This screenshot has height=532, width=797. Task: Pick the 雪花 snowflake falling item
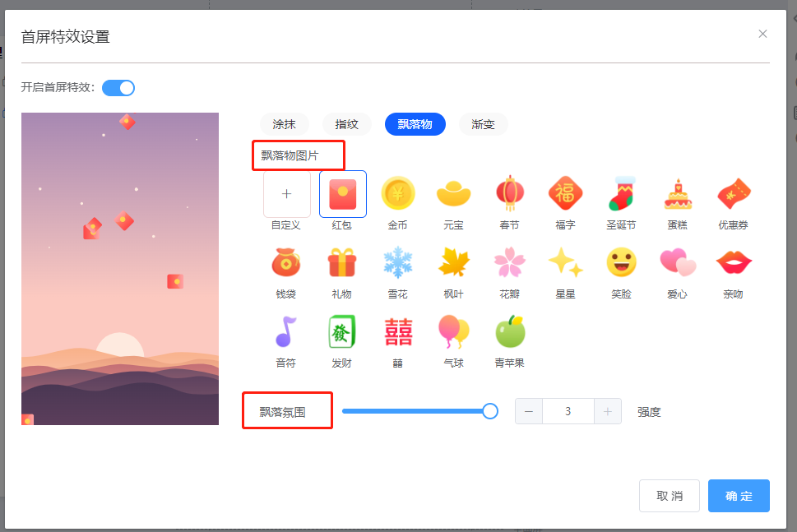pyautogui.click(x=398, y=262)
